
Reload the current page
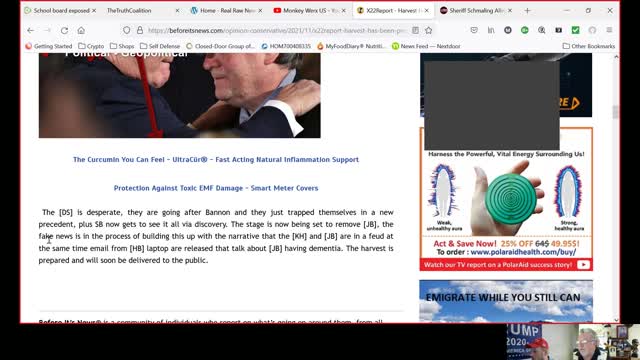(64, 30)
